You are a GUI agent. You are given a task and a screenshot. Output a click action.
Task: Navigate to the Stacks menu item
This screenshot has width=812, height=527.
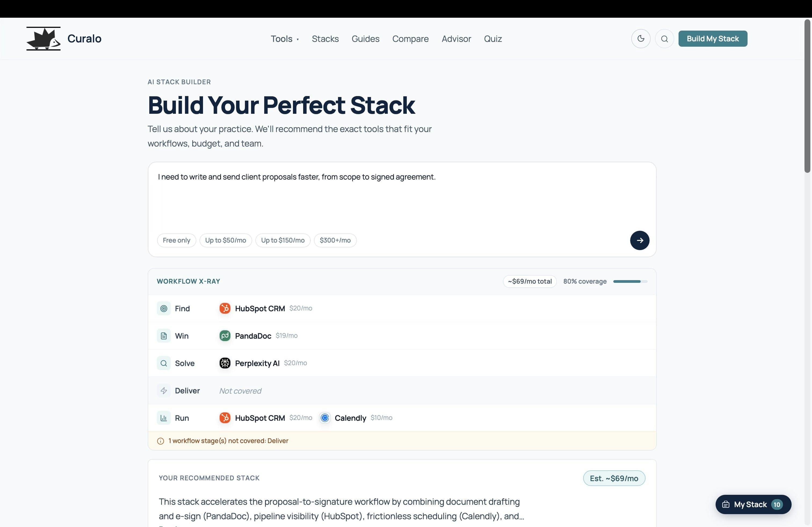[325, 39]
